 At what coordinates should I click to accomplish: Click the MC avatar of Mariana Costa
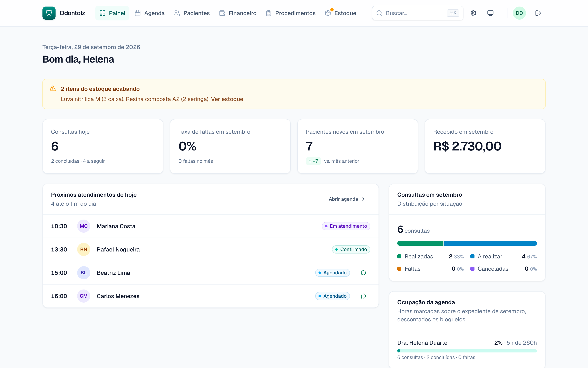84,226
